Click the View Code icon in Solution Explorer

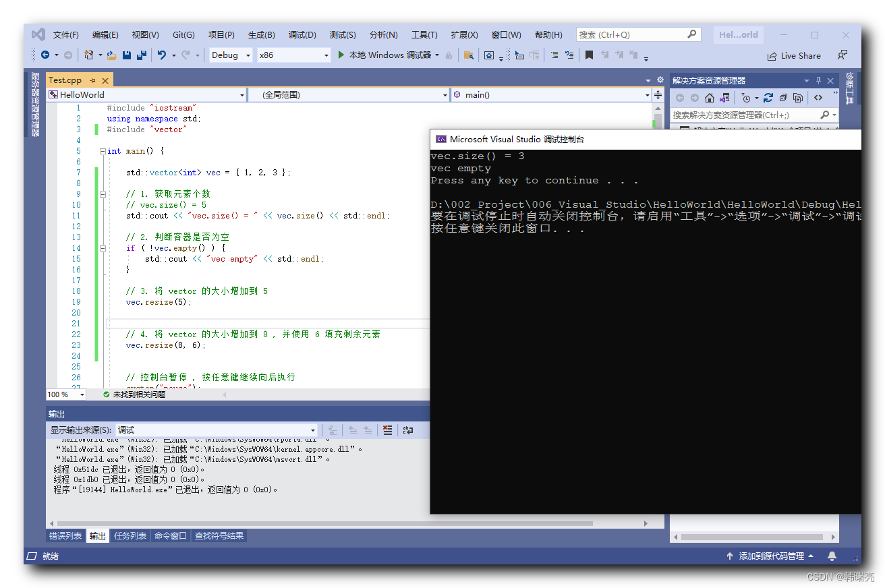tap(817, 98)
